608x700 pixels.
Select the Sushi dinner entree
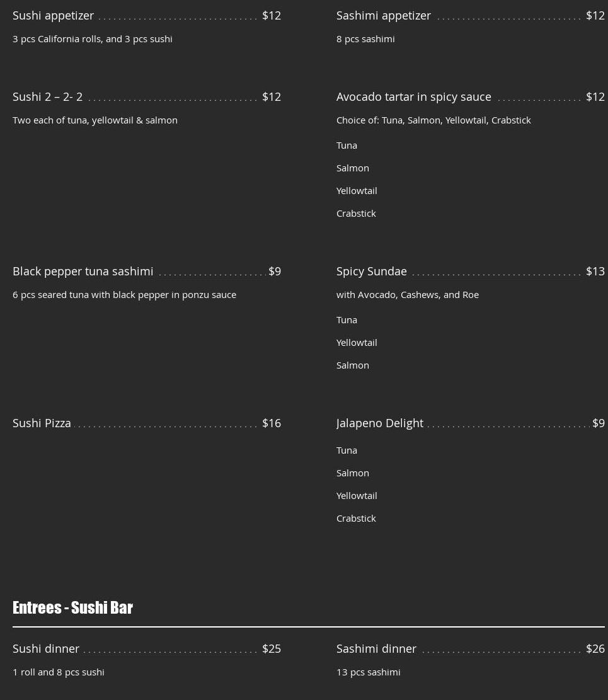click(46, 648)
